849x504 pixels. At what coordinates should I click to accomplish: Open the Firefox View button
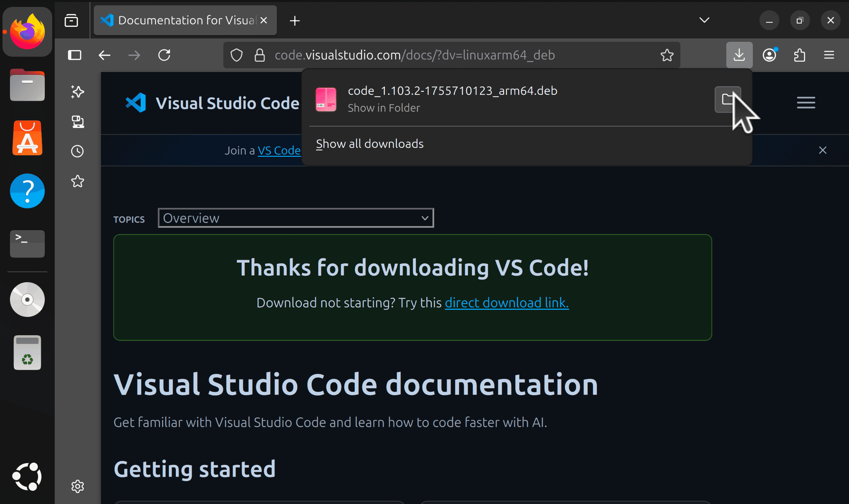[x=71, y=21]
